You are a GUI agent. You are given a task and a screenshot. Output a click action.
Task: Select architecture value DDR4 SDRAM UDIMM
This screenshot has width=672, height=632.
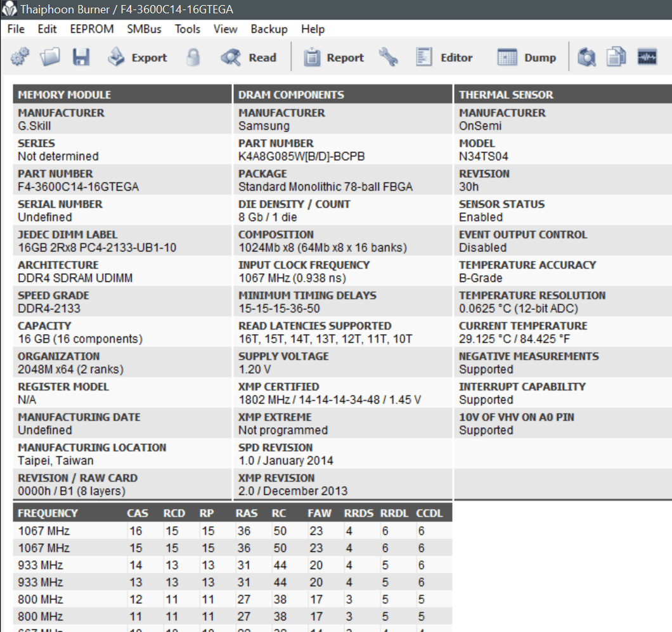pyautogui.click(x=75, y=278)
